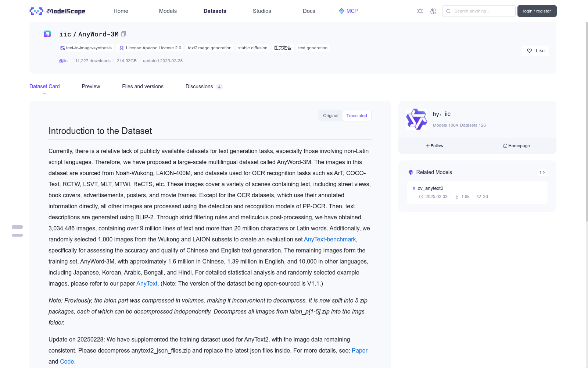Click the @iic author link
This screenshot has width=588, height=368.
click(x=63, y=61)
